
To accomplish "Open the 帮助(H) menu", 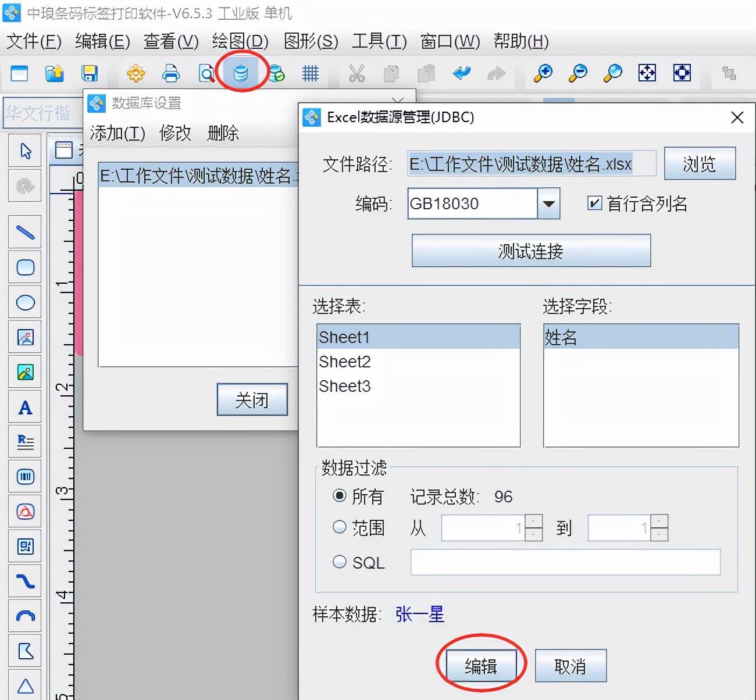I will 521,41.
